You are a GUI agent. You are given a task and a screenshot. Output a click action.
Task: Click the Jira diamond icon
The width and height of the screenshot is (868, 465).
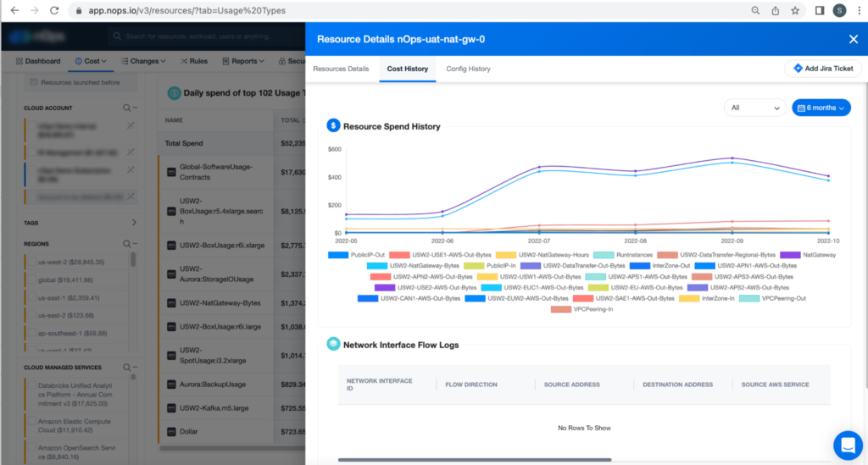click(x=798, y=69)
